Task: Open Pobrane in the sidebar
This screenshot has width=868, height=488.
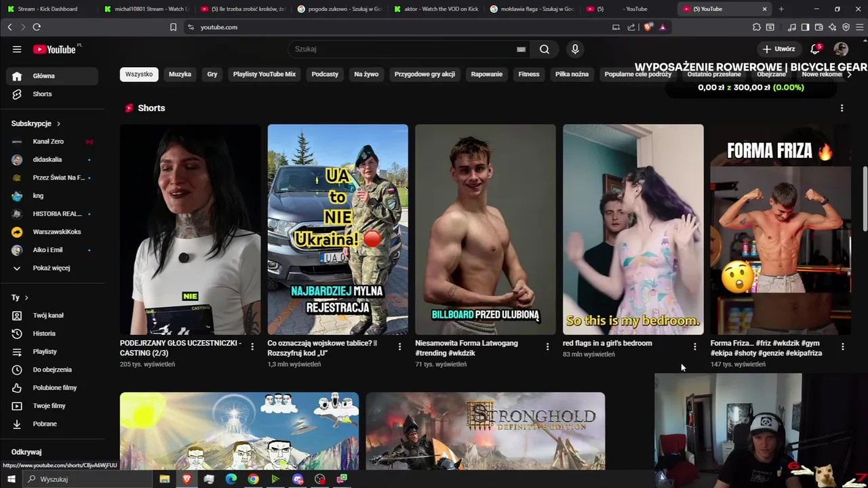Action: point(52,424)
